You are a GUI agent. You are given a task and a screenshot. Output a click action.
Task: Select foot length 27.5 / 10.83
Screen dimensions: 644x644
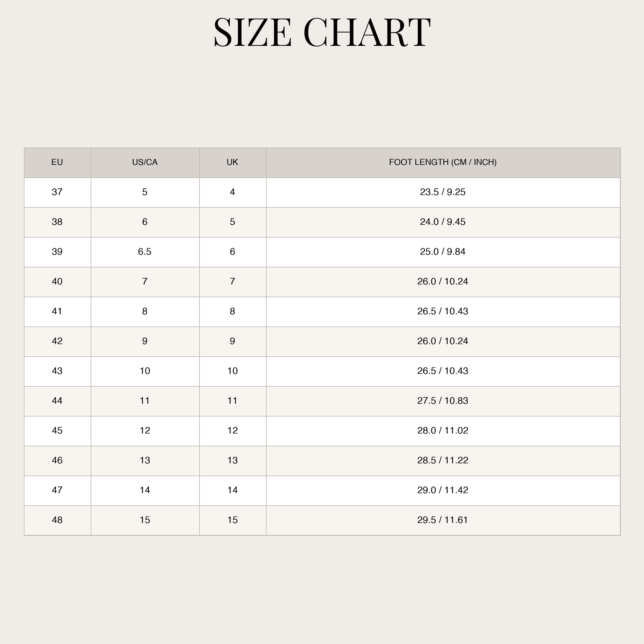[443, 401]
